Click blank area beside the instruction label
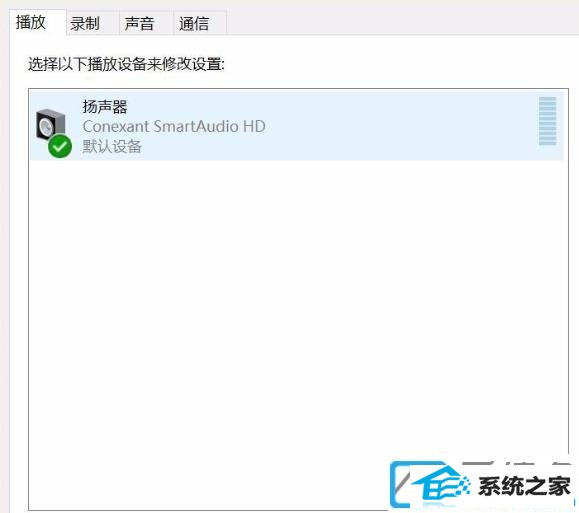 coord(395,64)
